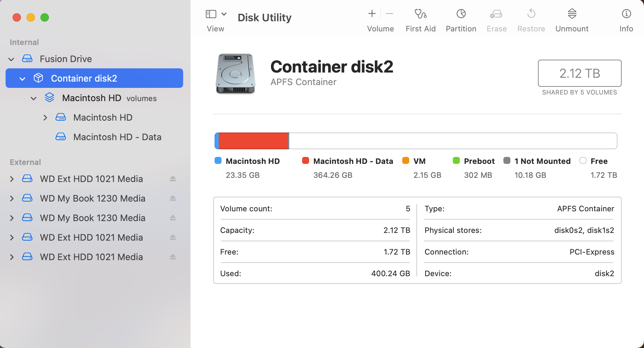The height and width of the screenshot is (348, 644).
Task: Collapse the Fusion Drive tree item
Action: [x=11, y=59]
